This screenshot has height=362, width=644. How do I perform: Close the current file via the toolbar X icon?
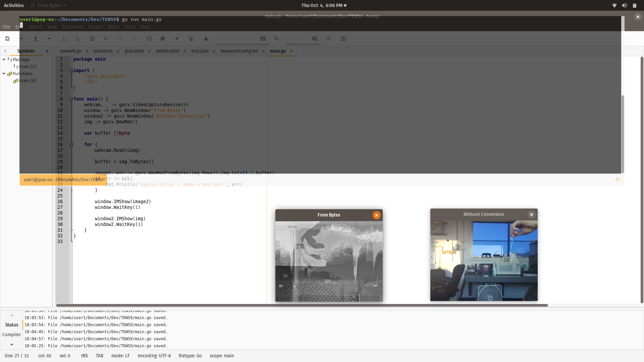[106, 39]
